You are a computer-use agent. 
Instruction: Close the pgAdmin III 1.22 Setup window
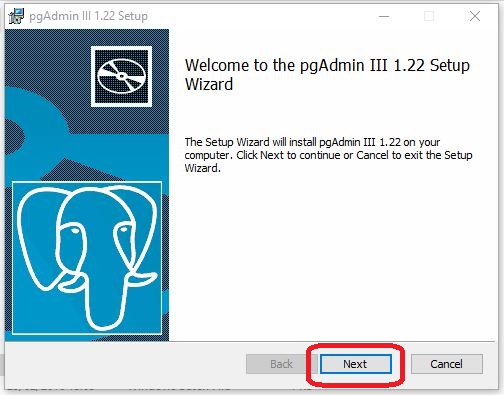475,16
